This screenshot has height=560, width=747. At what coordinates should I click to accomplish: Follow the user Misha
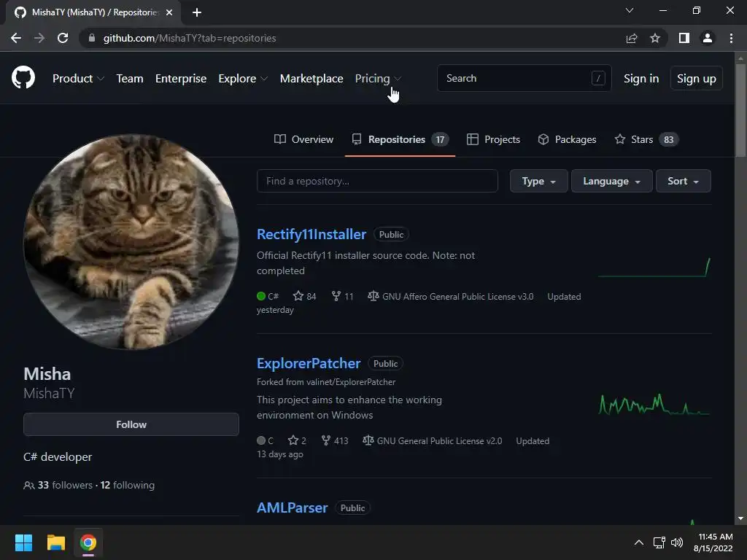tap(131, 424)
